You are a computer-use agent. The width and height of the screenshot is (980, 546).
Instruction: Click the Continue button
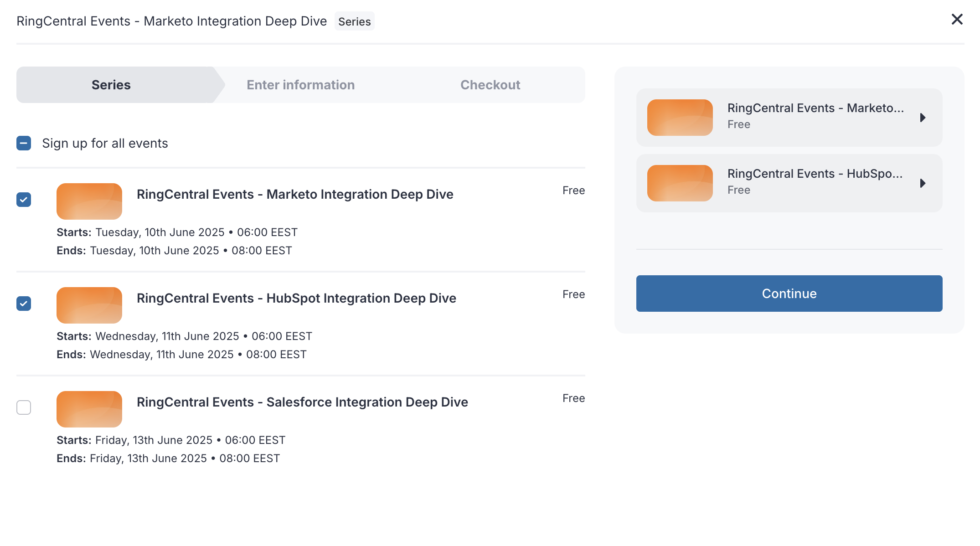click(789, 294)
